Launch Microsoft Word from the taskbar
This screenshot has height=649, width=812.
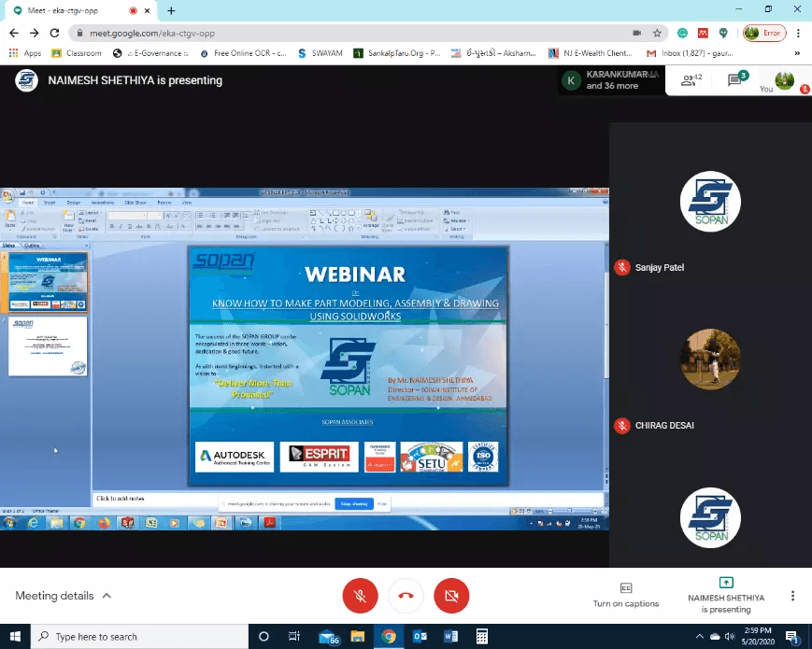pos(451,636)
